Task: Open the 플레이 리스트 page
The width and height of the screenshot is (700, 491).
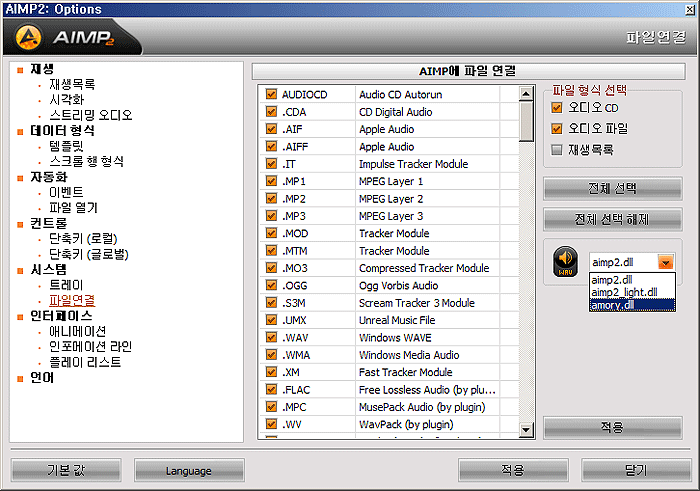Action: tap(85, 362)
